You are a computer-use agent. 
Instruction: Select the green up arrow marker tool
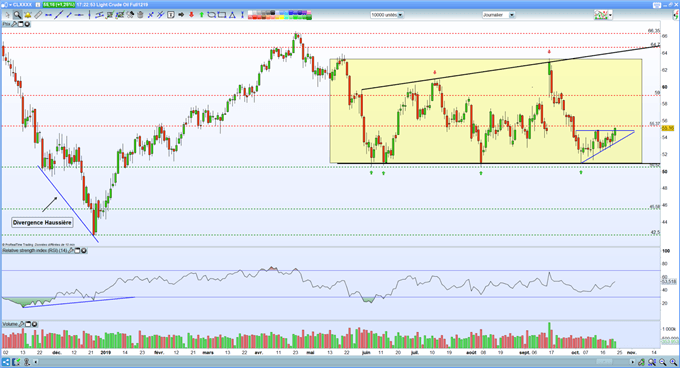pos(202,15)
